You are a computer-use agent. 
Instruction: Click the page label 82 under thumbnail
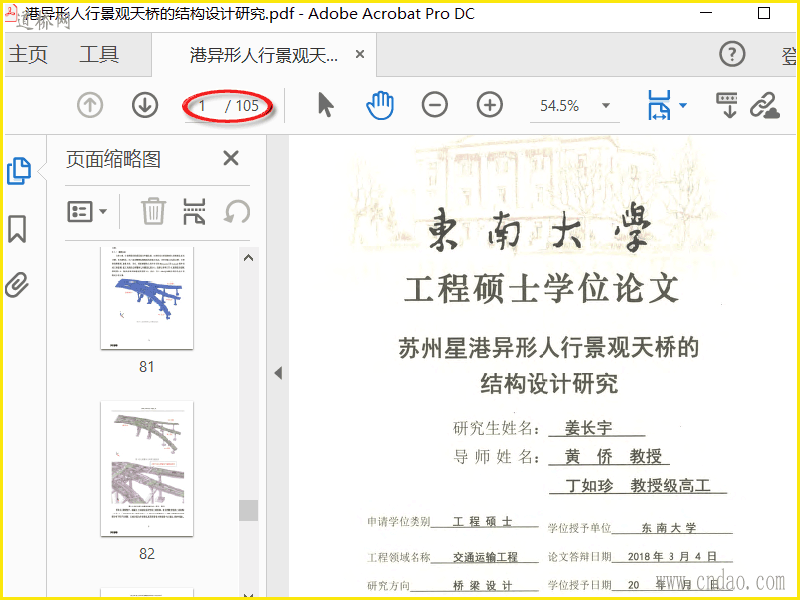(x=147, y=554)
